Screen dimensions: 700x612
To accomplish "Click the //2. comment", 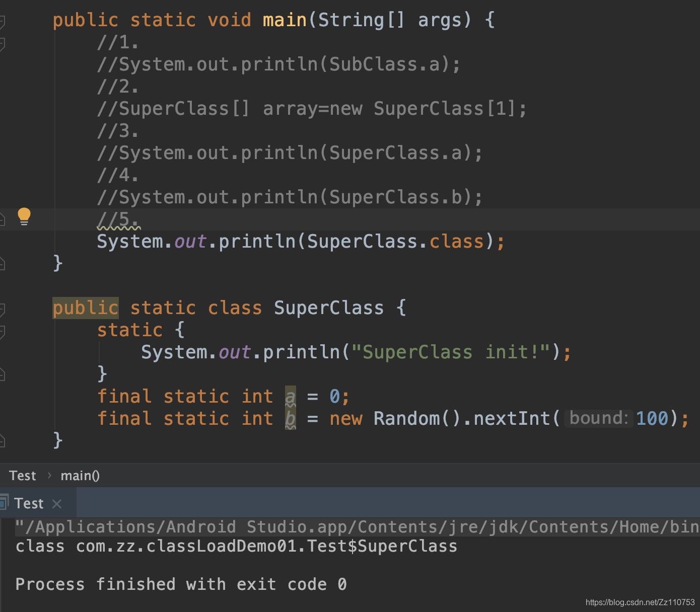I will click(x=118, y=87).
